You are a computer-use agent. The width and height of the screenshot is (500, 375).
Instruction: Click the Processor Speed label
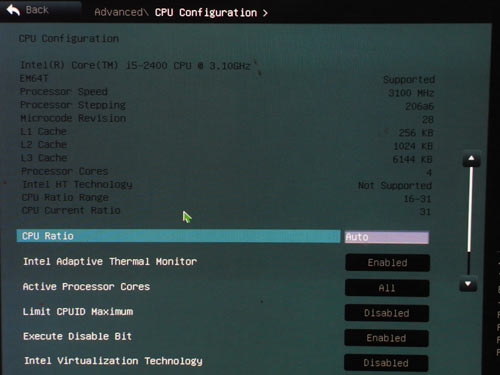pos(64,92)
